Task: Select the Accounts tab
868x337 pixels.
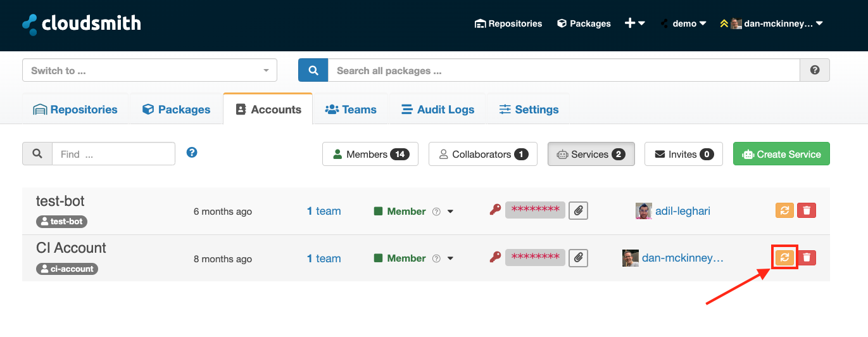Action: [268, 109]
